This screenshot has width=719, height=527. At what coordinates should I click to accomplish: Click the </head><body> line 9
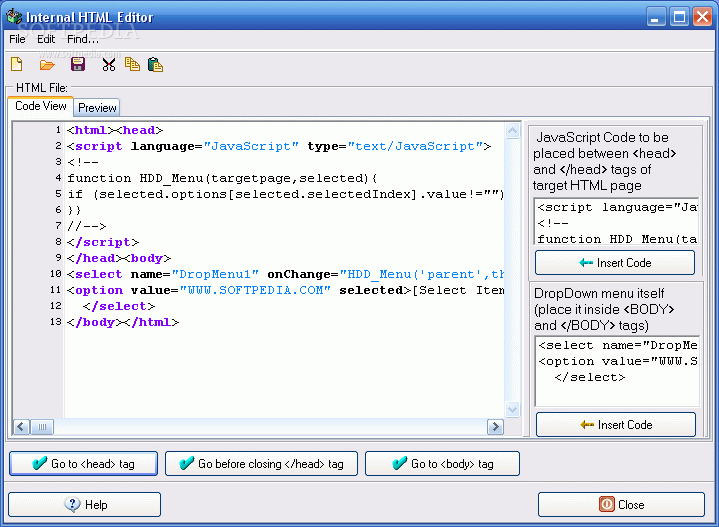point(119,258)
